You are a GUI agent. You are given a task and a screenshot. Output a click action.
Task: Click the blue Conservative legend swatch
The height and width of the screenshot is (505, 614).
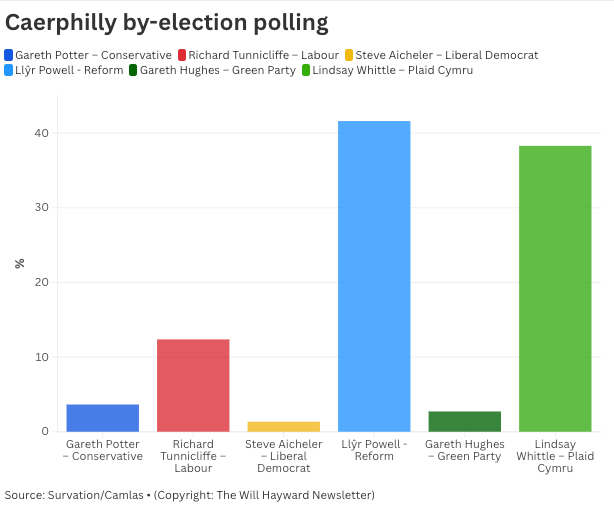pos(9,55)
